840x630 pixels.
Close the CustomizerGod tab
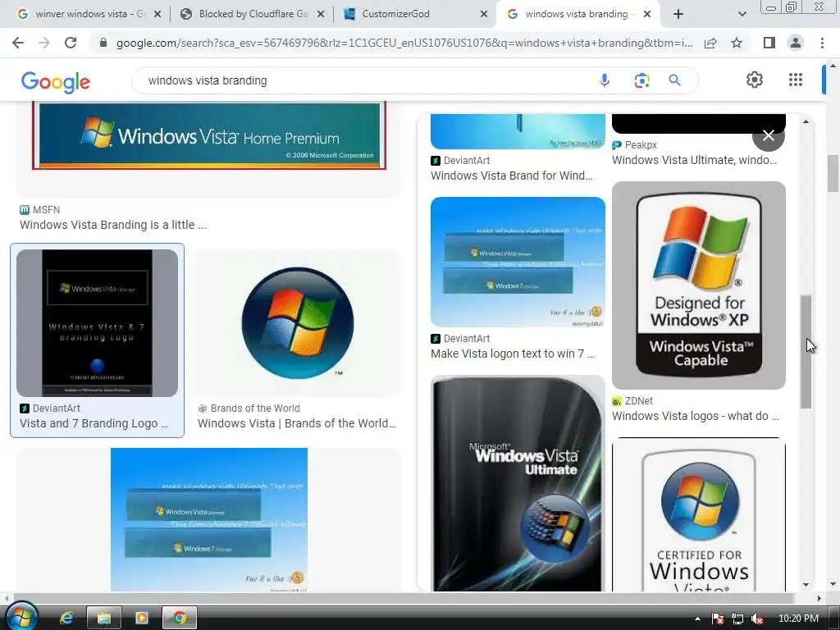click(484, 14)
